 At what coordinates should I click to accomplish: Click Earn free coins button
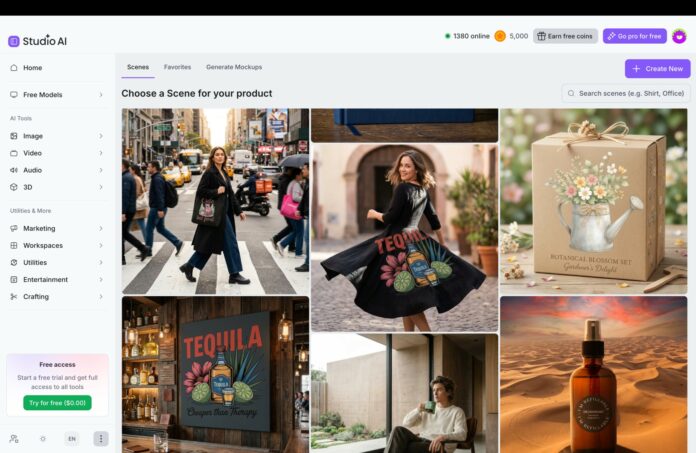(x=565, y=36)
